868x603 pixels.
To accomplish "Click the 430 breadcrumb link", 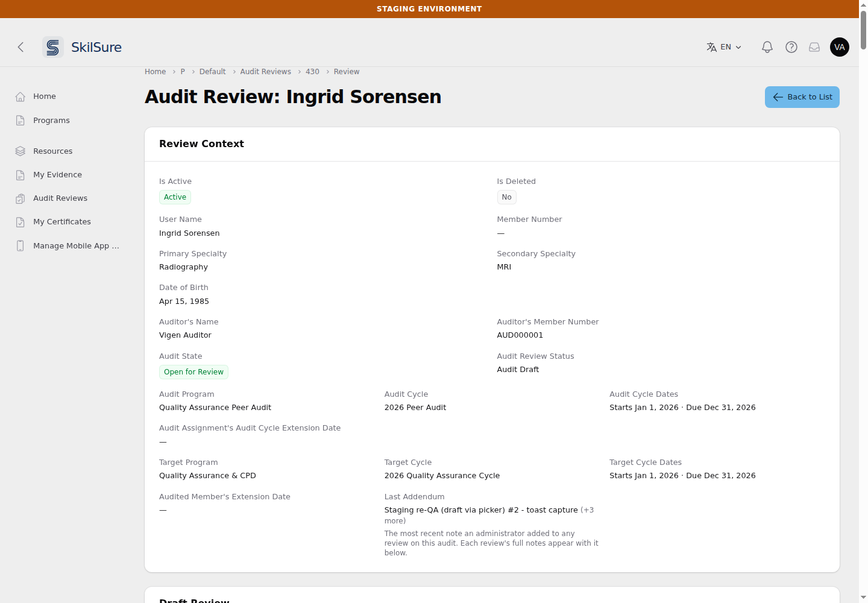I will (312, 72).
